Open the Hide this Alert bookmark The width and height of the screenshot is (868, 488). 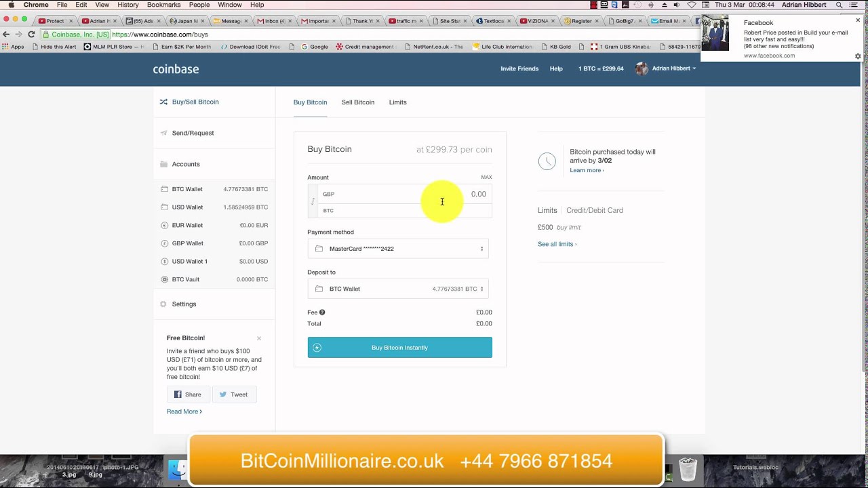click(x=54, y=47)
